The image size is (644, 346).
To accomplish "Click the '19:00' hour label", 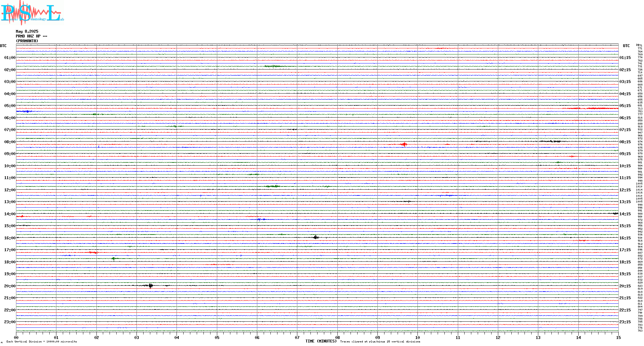I will point(10,274).
